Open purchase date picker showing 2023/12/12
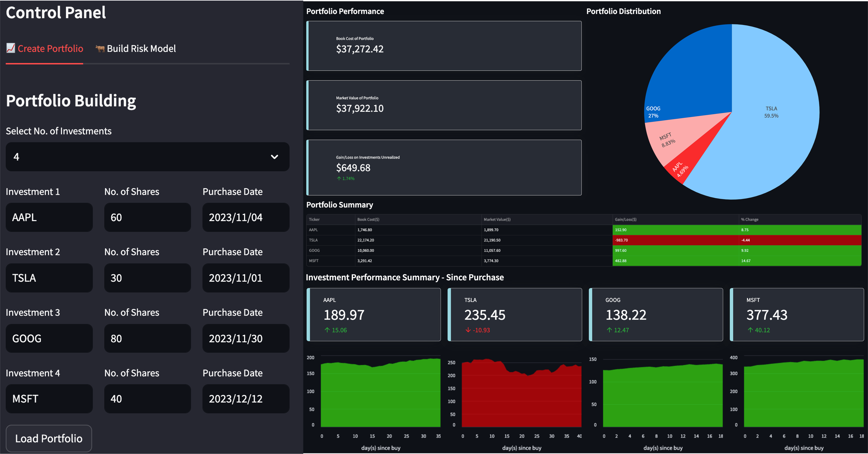868x454 pixels. tap(246, 399)
